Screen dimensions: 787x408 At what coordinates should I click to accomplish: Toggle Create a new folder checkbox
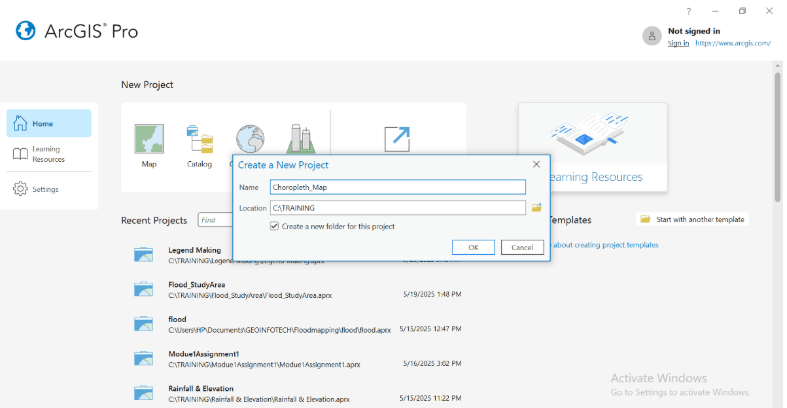pos(275,226)
